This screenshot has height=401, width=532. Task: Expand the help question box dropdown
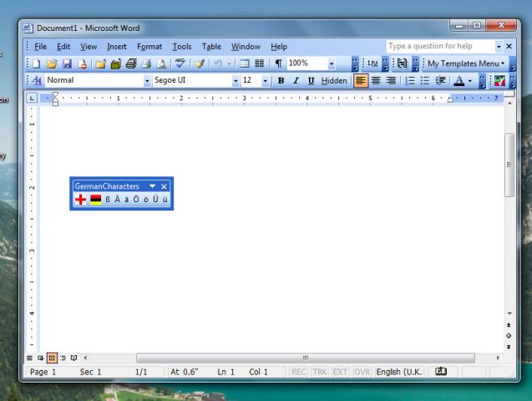click(499, 46)
